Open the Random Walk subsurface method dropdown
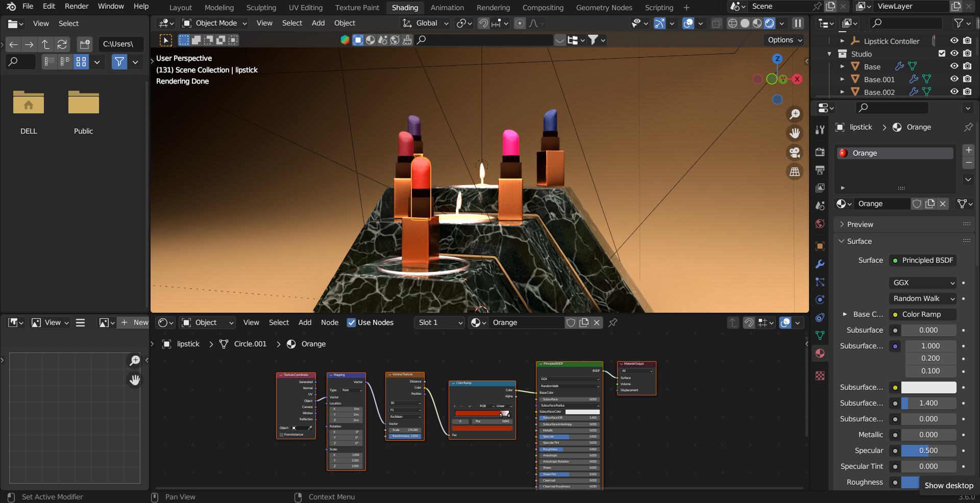 923,298
